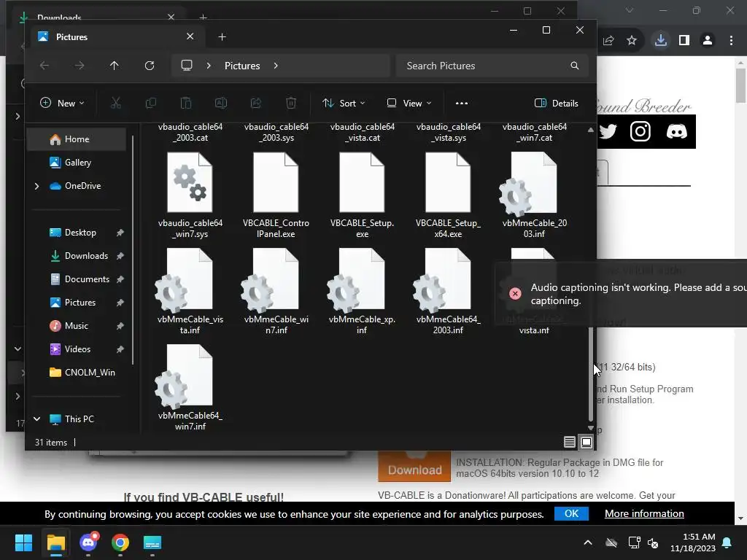The width and height of the screenshot is (747, 560).
Task: Click the Rename icon in toolbar
Action: 221,103
